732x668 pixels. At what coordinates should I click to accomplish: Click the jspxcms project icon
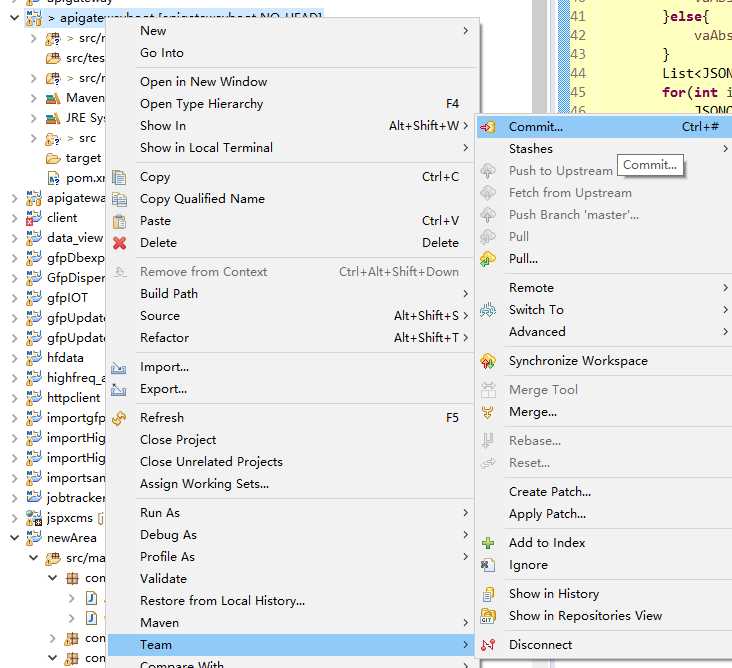click(34, 518)
